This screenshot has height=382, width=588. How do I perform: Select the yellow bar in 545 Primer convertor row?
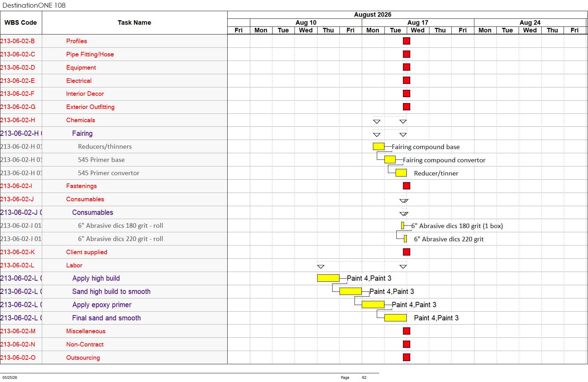[x=401, y=173]
